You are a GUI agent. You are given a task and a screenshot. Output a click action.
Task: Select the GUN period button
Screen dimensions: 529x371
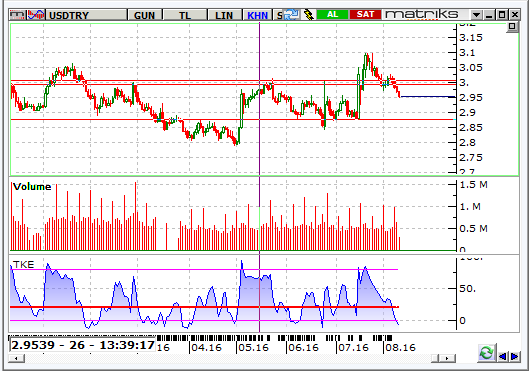click(x=145, y=15)
